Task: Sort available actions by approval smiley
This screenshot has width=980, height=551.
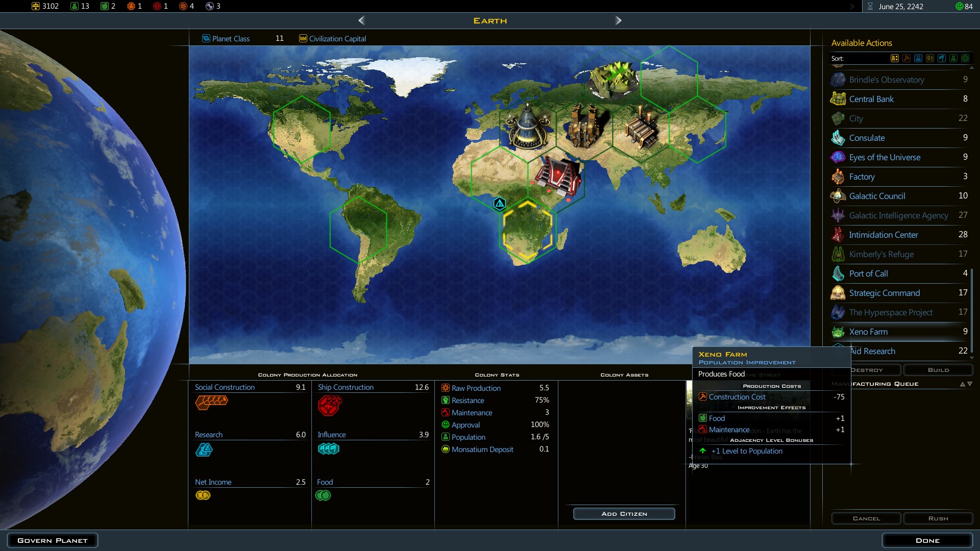Action: pos(965,58)
